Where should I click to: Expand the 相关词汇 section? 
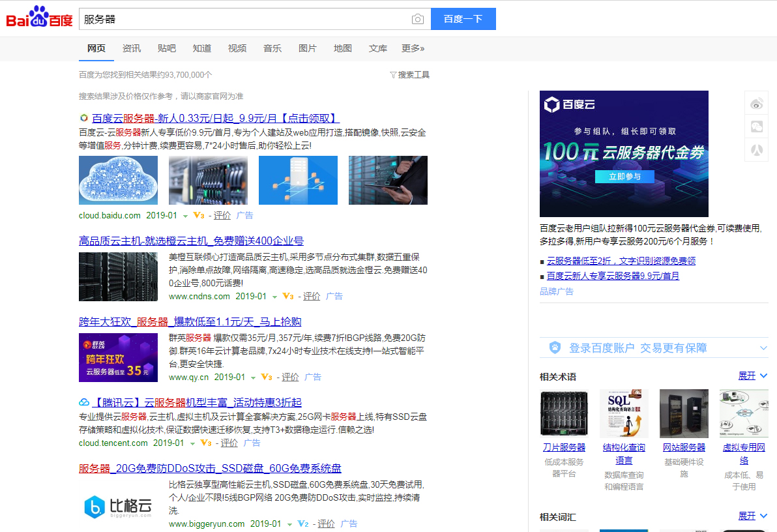[753, 516]
